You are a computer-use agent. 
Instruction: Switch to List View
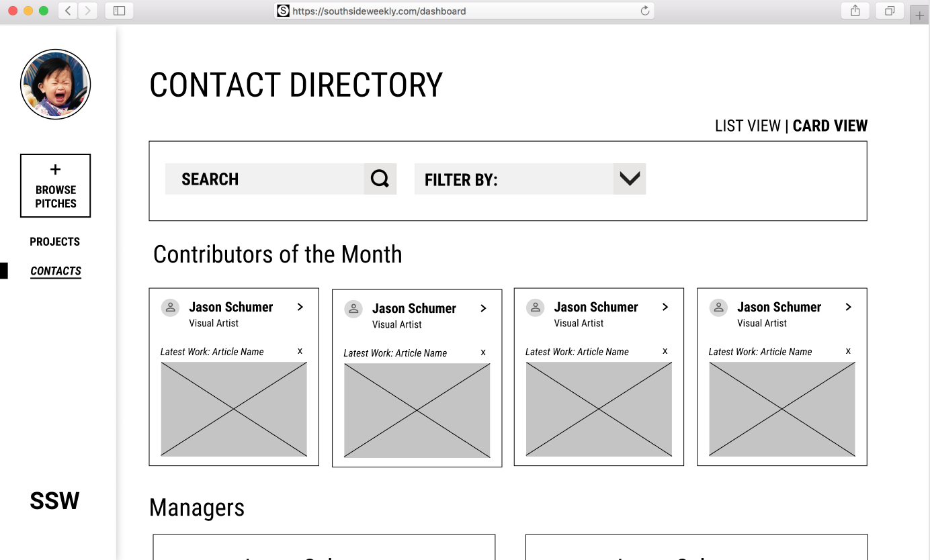click(747, 126)
